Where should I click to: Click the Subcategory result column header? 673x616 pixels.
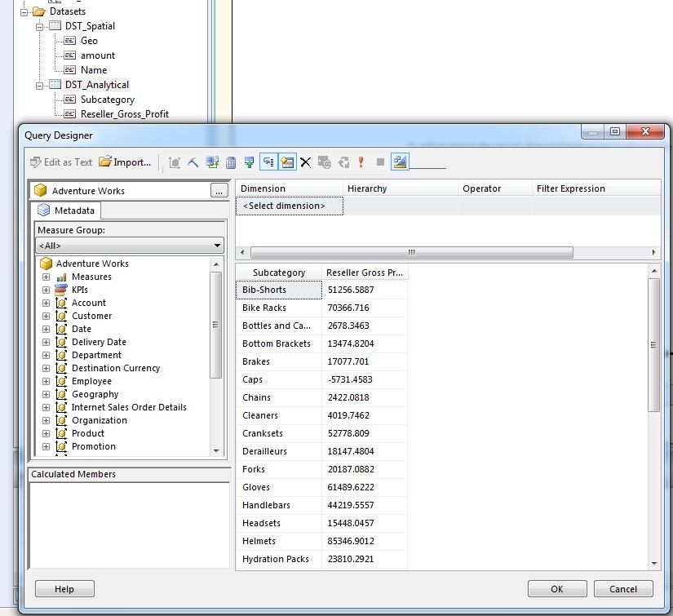tap(279, 273)
